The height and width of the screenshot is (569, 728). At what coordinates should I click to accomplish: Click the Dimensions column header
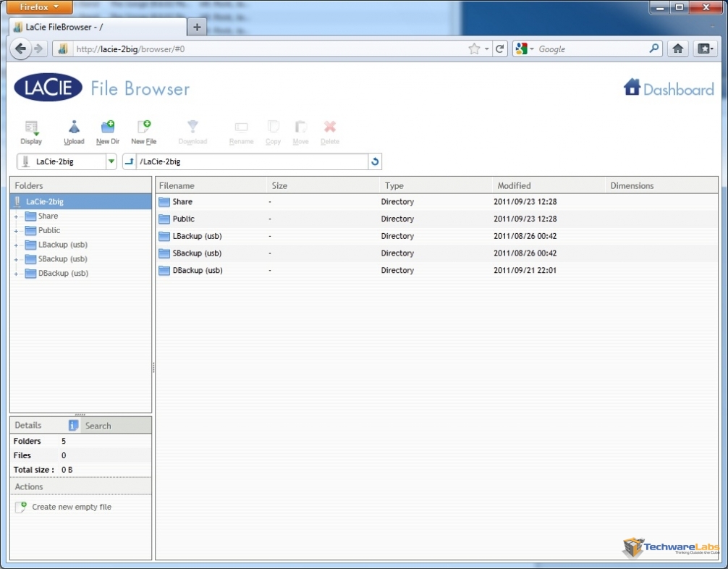pos(661,185)
